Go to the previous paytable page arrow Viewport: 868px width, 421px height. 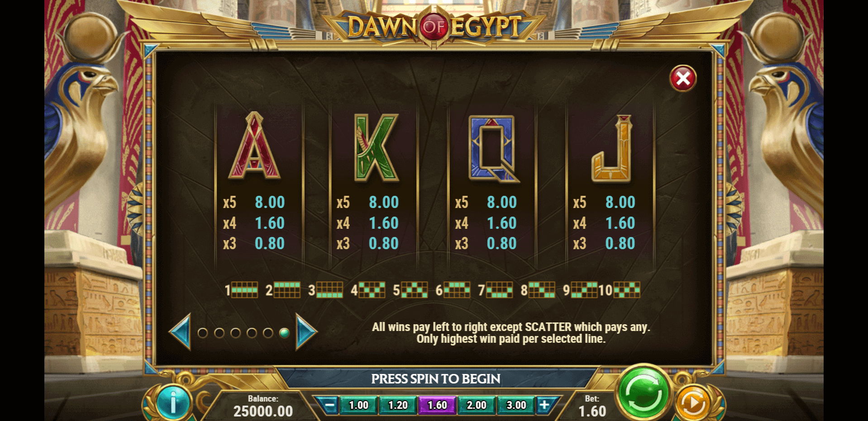[x=180, y=332]
